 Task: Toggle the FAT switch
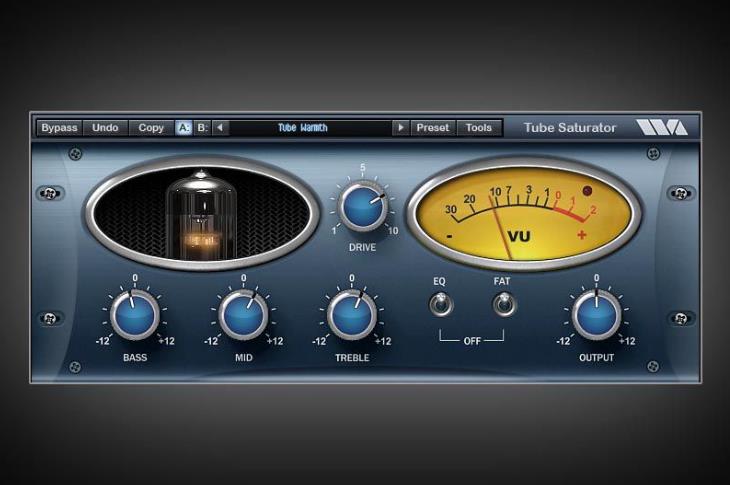tap(504, 304)
